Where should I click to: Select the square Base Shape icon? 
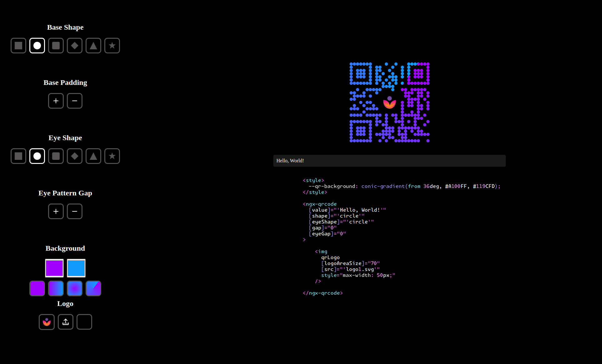coord(18,46)
